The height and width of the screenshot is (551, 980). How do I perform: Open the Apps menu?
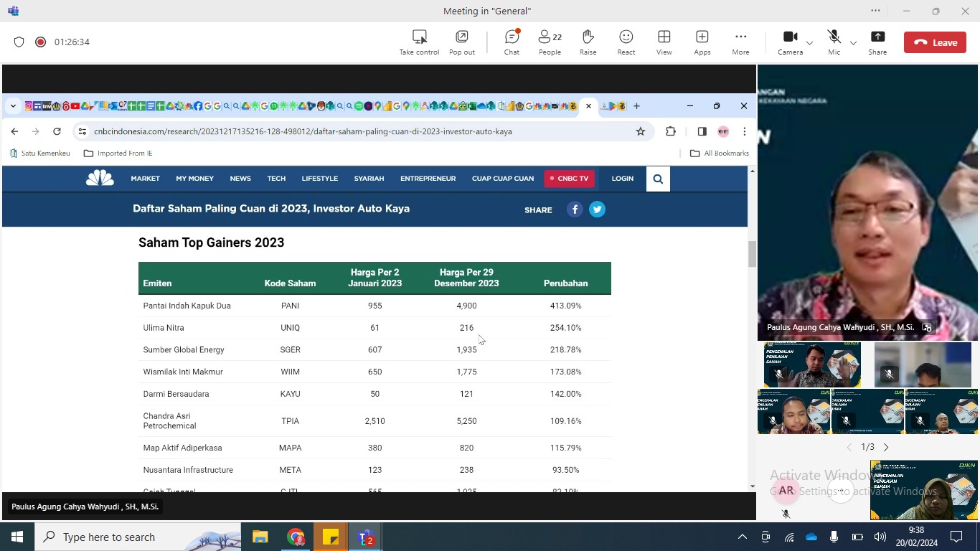pyautogui.click(x=702, y=42)
